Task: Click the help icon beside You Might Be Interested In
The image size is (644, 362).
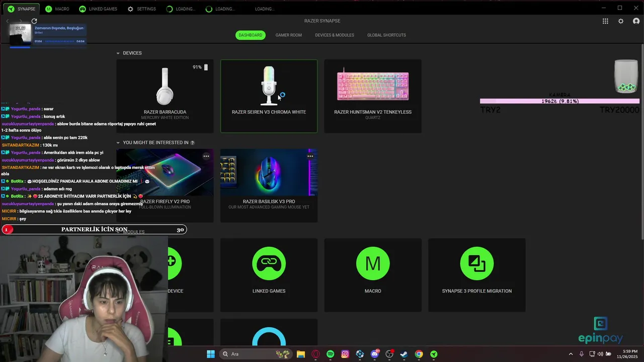Action: [193, 143]
